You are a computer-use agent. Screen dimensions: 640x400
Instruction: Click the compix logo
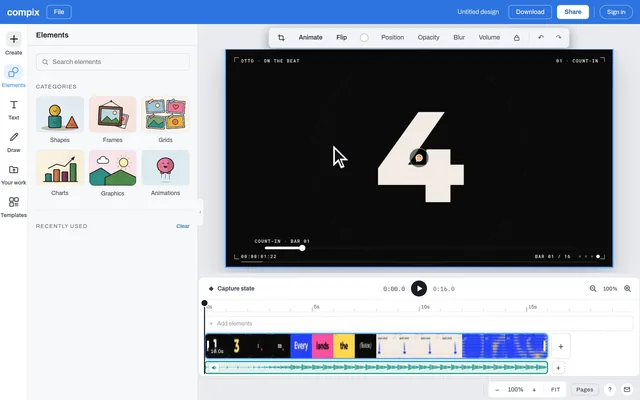click(23, 12)
